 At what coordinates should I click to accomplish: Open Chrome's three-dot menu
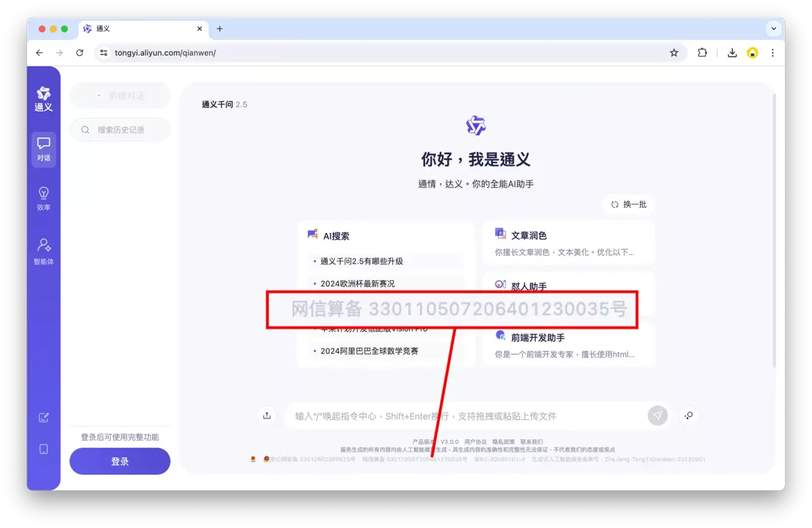[772, 53]
